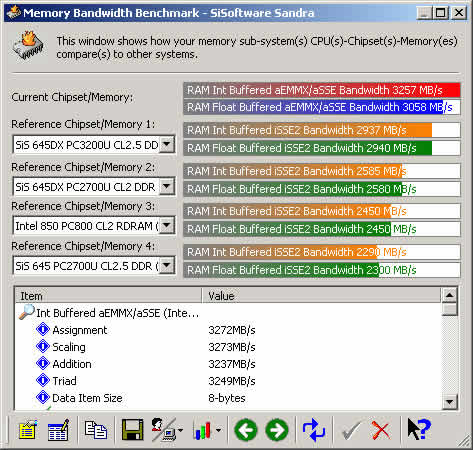Click green RAM Float Buffered 2300 MB/s bar
The width and height of the screenshot is (473, 450).
point(322,270)
